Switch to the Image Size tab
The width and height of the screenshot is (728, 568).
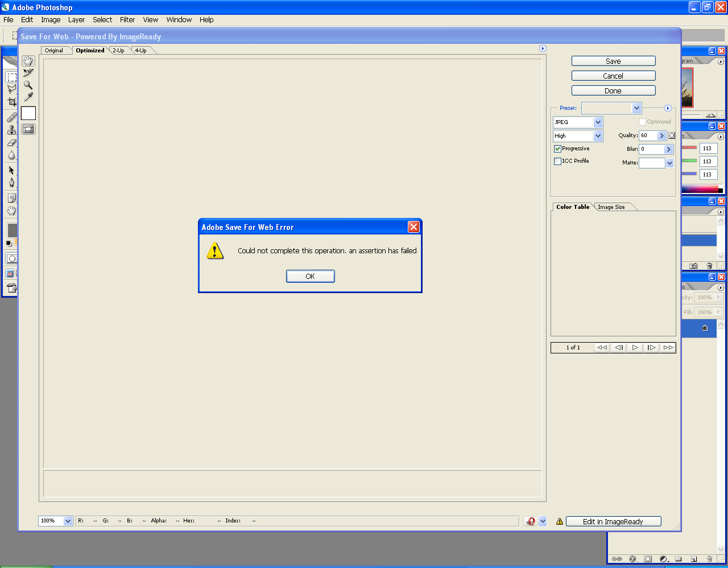[x=611, y=207]
